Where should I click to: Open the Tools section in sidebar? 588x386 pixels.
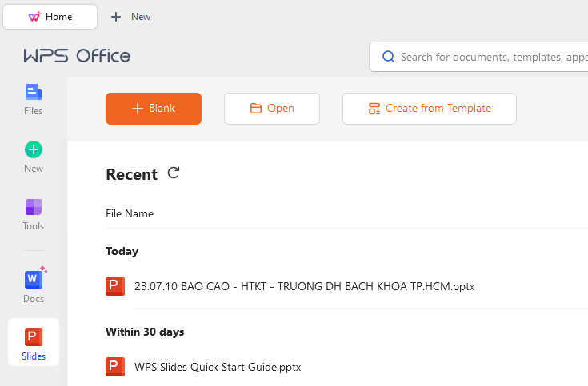click(x=34, y=215)
